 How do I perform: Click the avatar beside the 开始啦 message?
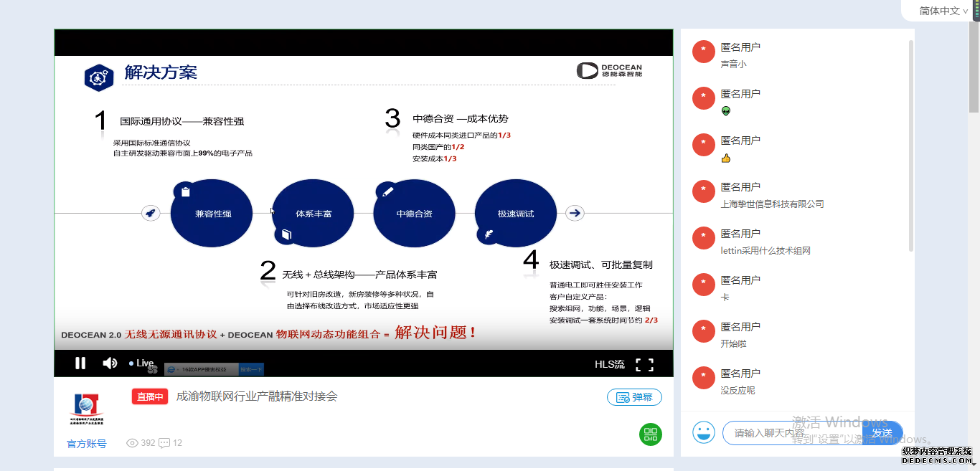coord(704,333)
